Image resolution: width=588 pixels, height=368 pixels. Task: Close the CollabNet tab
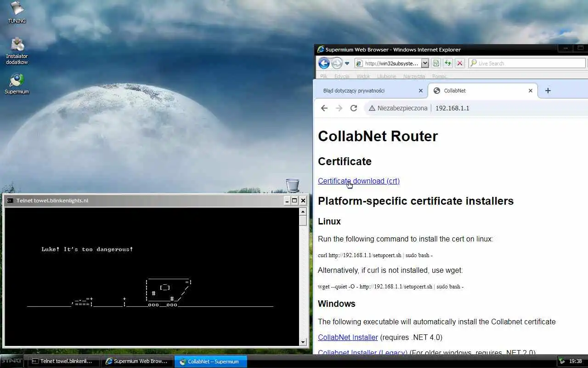click(530, 91)
